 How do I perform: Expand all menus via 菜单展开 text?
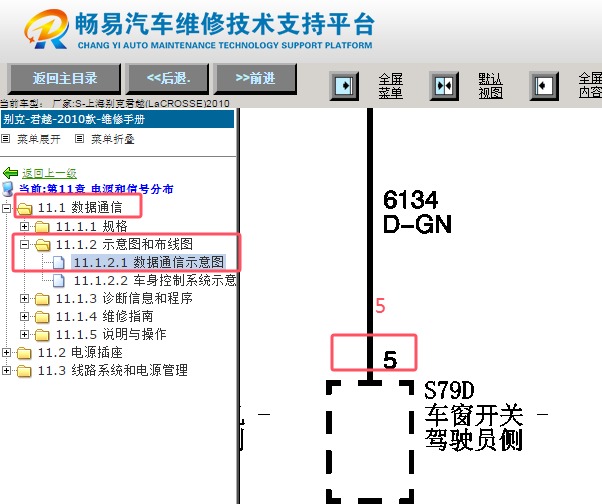[x=39, y=139]
